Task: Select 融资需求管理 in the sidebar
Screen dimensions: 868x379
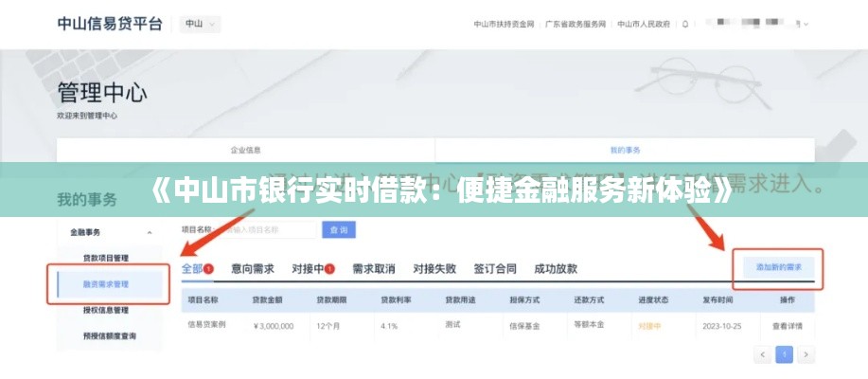Action: [110, 284]
